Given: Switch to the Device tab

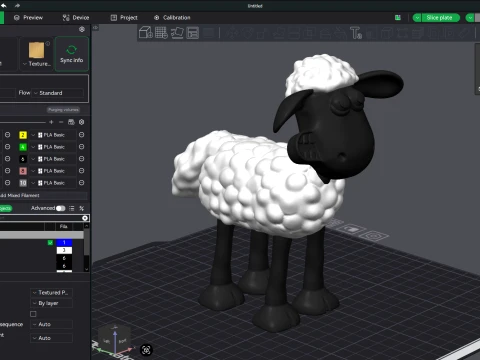Looking at the screenshot, I should coord(76,18).
